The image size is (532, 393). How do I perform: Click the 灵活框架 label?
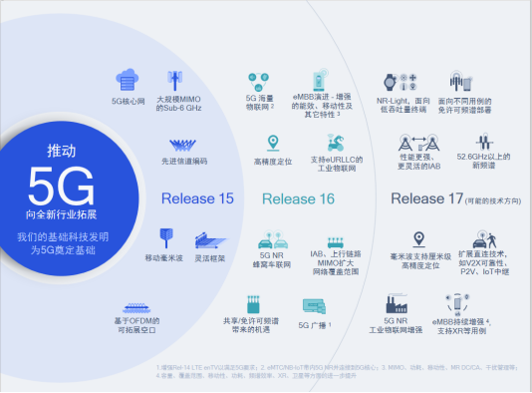click(x=209, y=258)
